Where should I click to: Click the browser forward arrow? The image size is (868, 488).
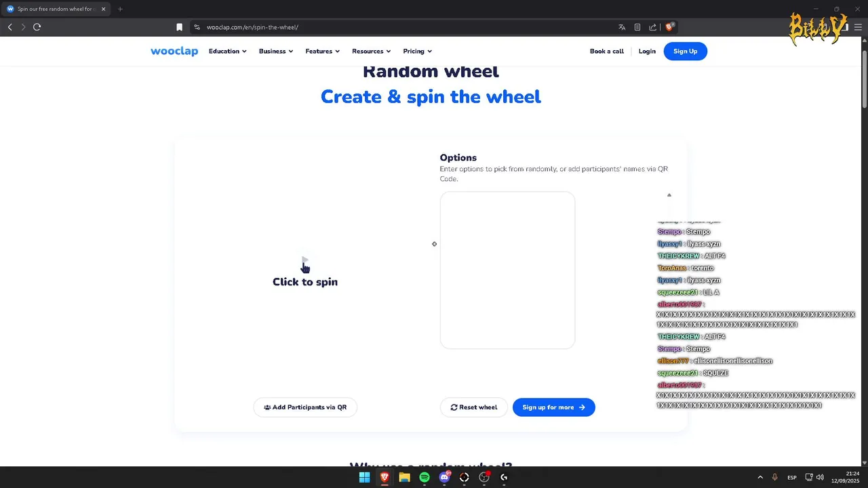point(23,27)
